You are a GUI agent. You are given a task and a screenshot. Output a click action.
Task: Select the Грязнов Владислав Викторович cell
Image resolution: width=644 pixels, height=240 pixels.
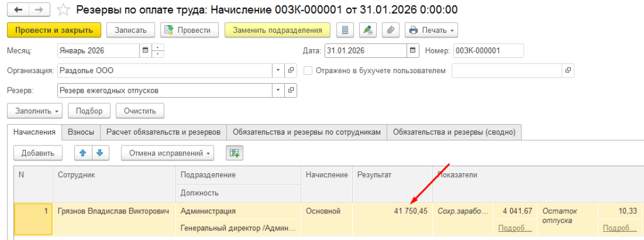(114, 219)
